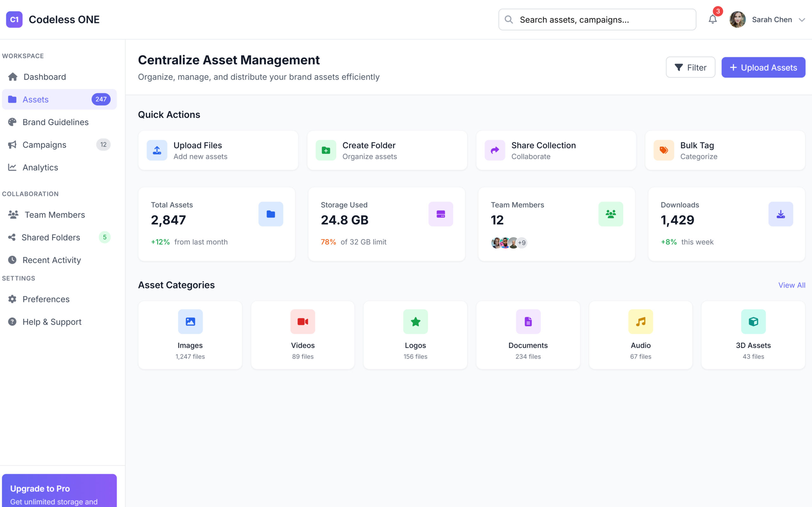Screen dimensions: 812x507
Task: Open the 3D Assets cube icon
Action: (x=753, y=322)
